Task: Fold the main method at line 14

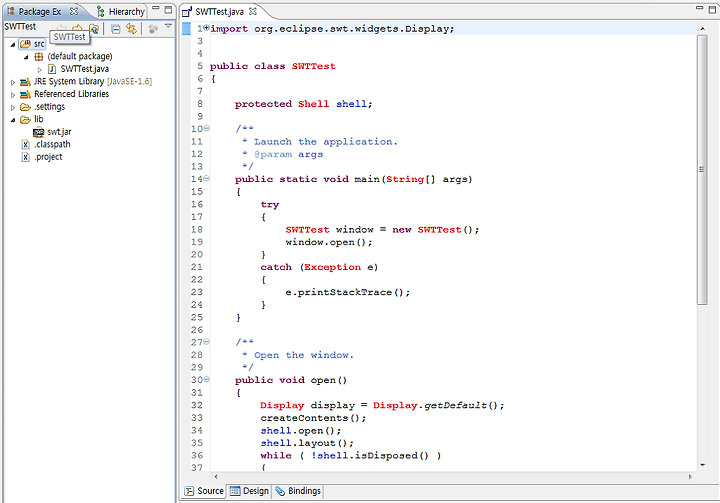Action: pos(207,178)
